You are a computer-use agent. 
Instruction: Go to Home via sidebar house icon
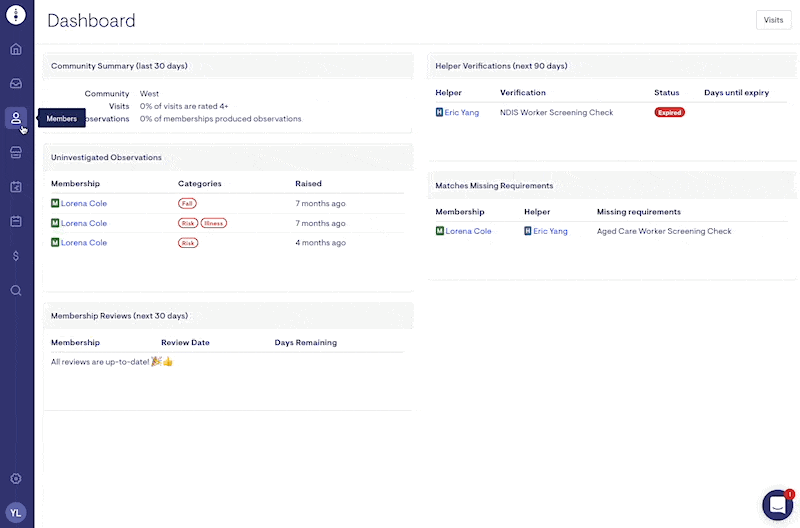click(16, 49)
